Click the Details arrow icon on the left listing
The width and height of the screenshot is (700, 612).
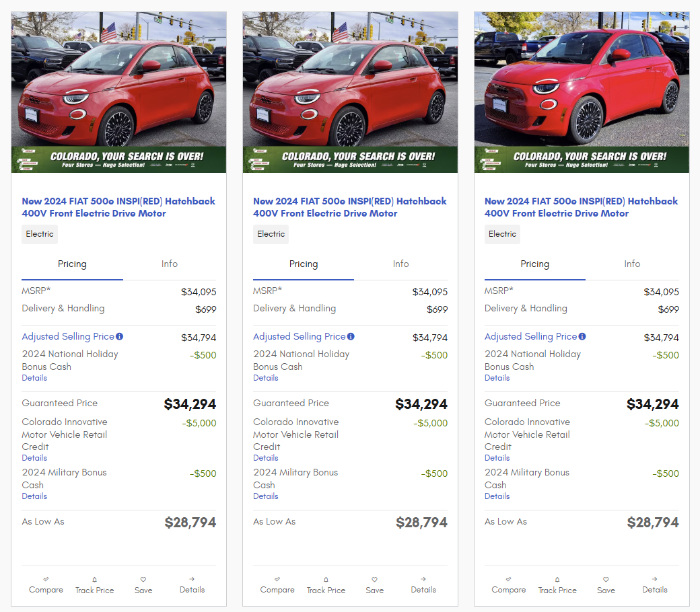(x=192, y=579)
